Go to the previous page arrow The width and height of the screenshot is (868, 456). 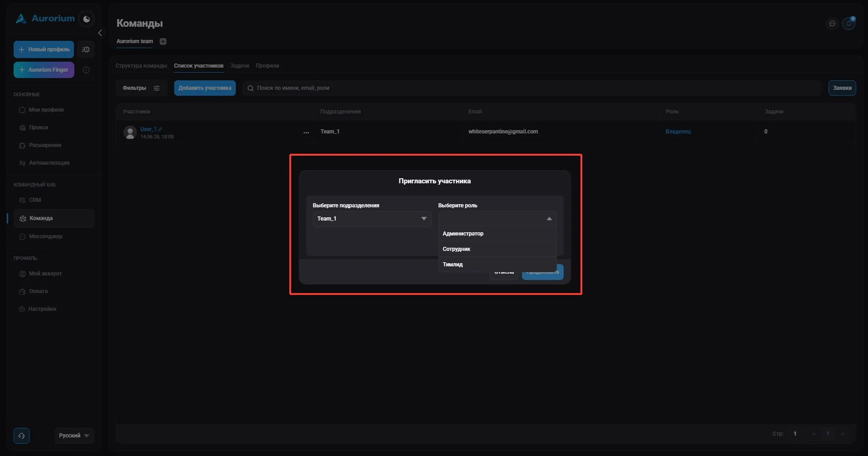[x=814, y=434]
